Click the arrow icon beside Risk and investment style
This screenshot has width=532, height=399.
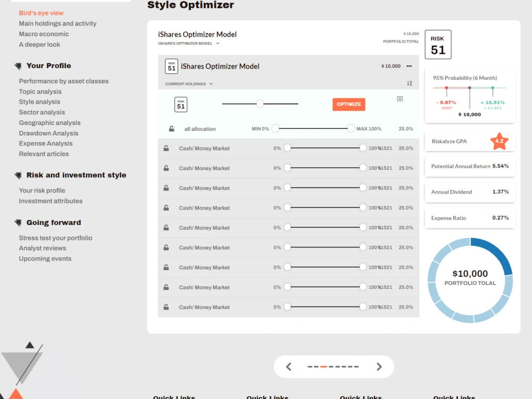(18, 176)
